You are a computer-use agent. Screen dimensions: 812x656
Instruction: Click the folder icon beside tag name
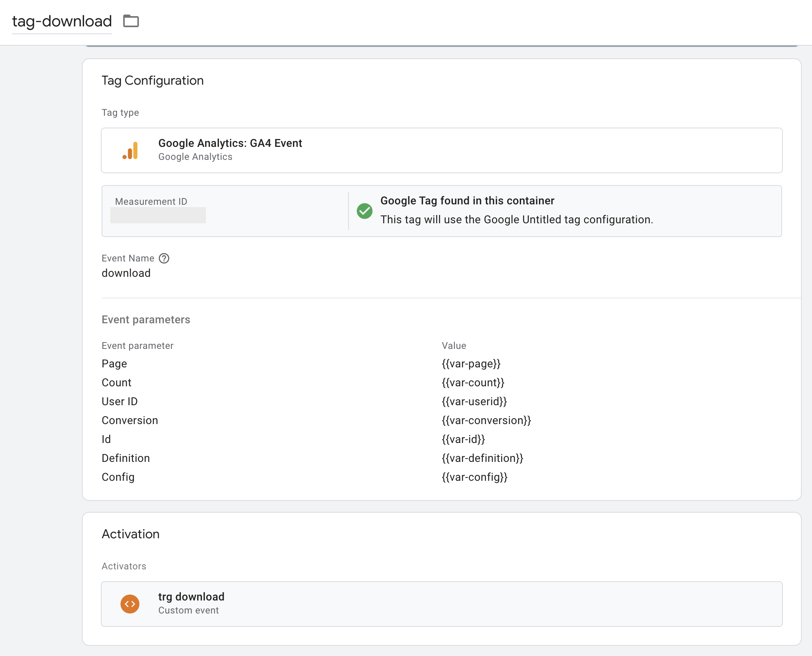[x=131, y=21]
